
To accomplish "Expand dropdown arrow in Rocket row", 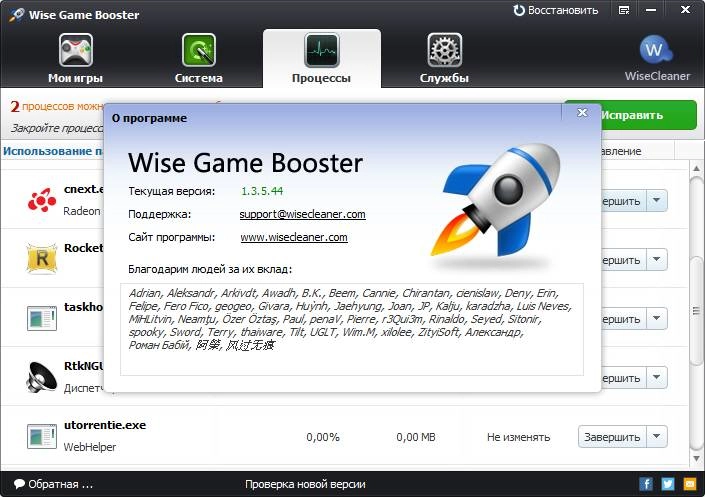I will [656, 259].
